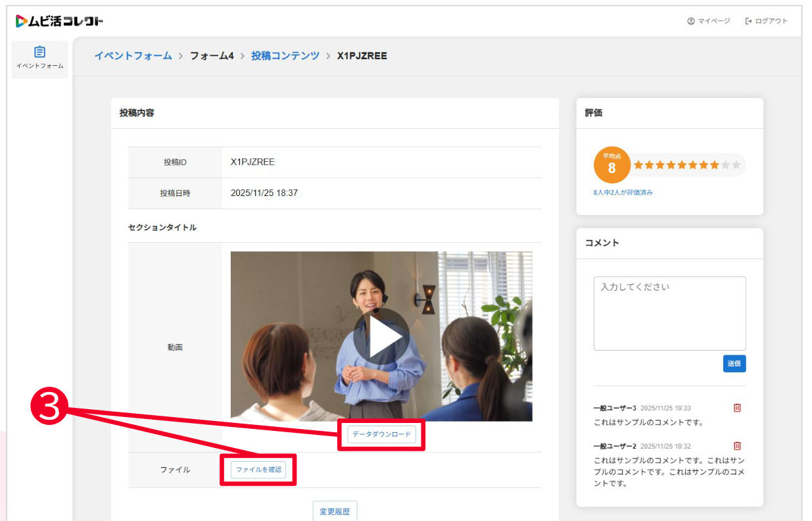
Task: Click the セクションタイトル heading
Action: [x=162, y=228]
